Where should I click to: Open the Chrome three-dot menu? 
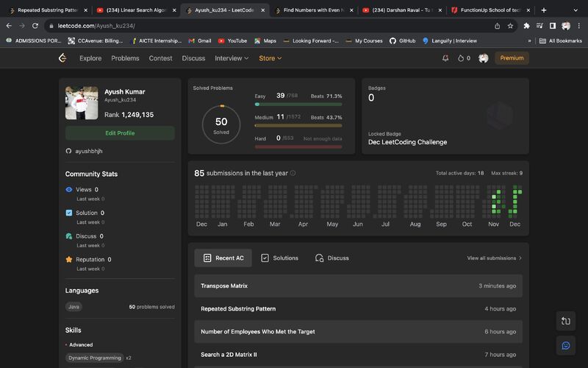pyautogui.click(x=579, y=26)
